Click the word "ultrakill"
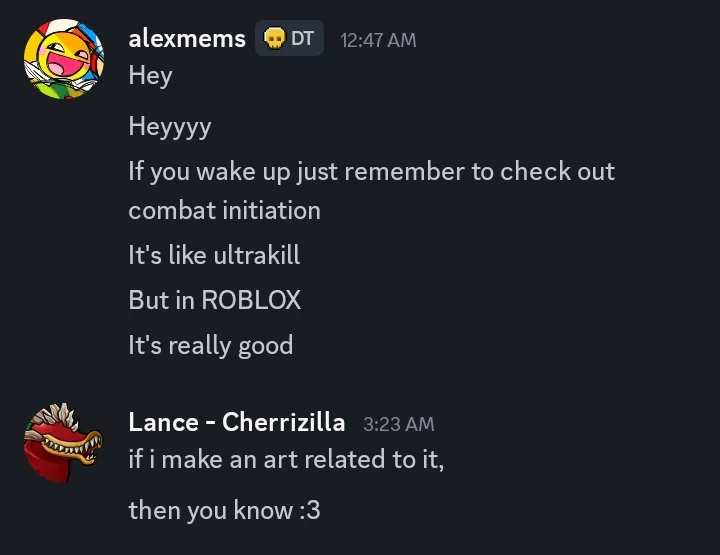Viewport: 720px width, 555px height. coord(257,255)
